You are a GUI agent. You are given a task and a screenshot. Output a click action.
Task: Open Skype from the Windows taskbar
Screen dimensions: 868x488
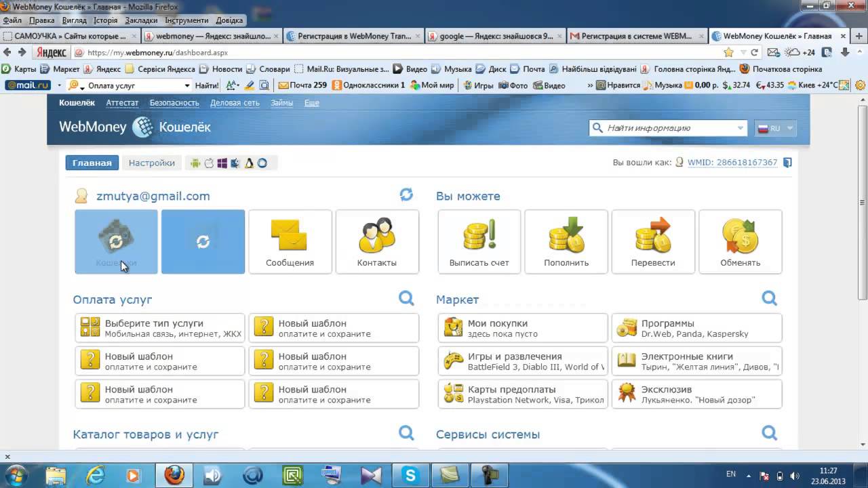coord(410,475)
